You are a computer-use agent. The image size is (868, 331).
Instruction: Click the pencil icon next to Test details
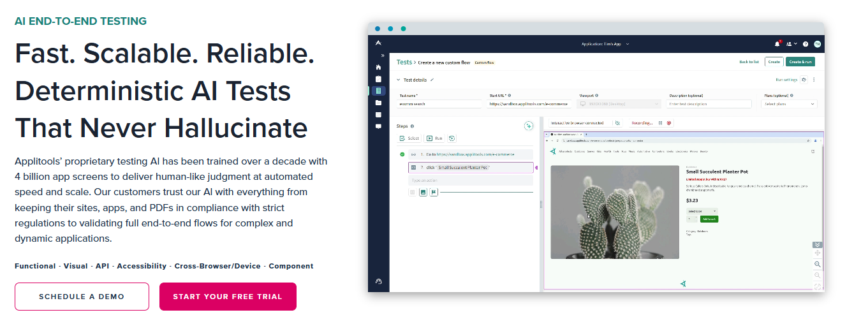click(432, 80)
